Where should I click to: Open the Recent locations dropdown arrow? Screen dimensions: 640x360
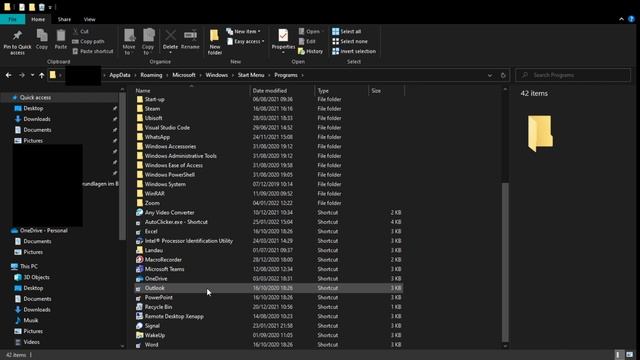[x=32, y=75]
